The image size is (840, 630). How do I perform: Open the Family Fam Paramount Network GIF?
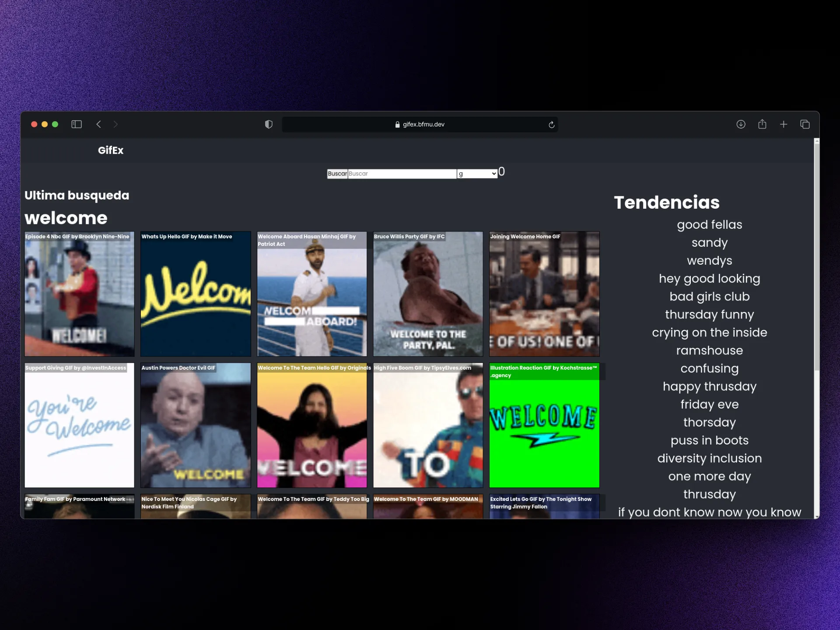pos(80,507)
